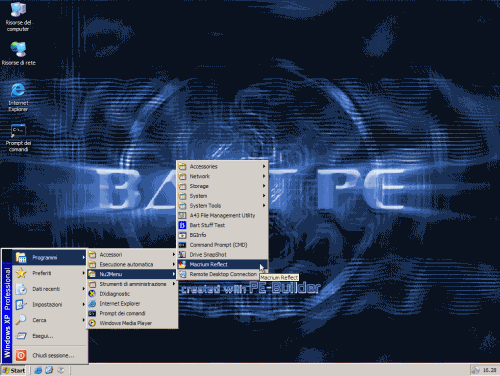
Task: Launch Macrium Reflect from Nu2Menu
Action: 222,264
